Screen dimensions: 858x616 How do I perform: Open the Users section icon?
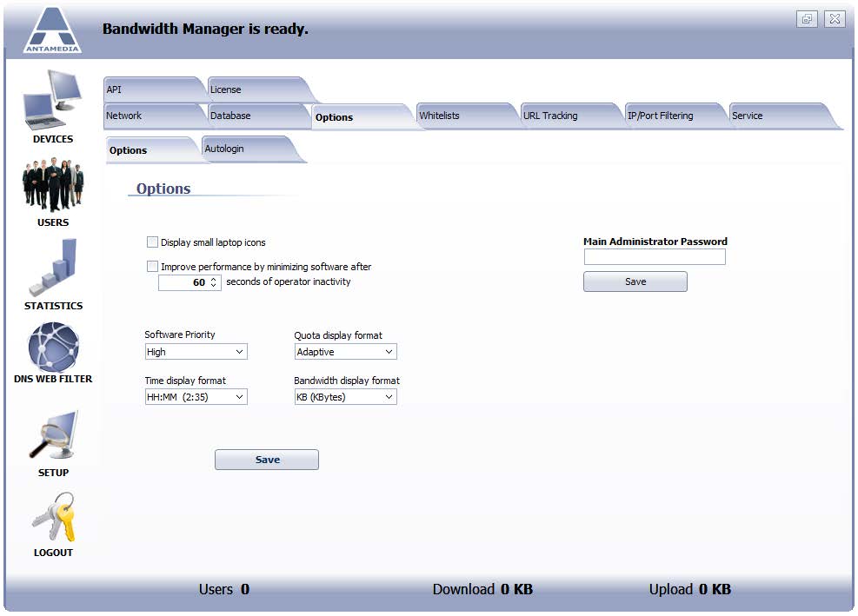click(53, 184)
